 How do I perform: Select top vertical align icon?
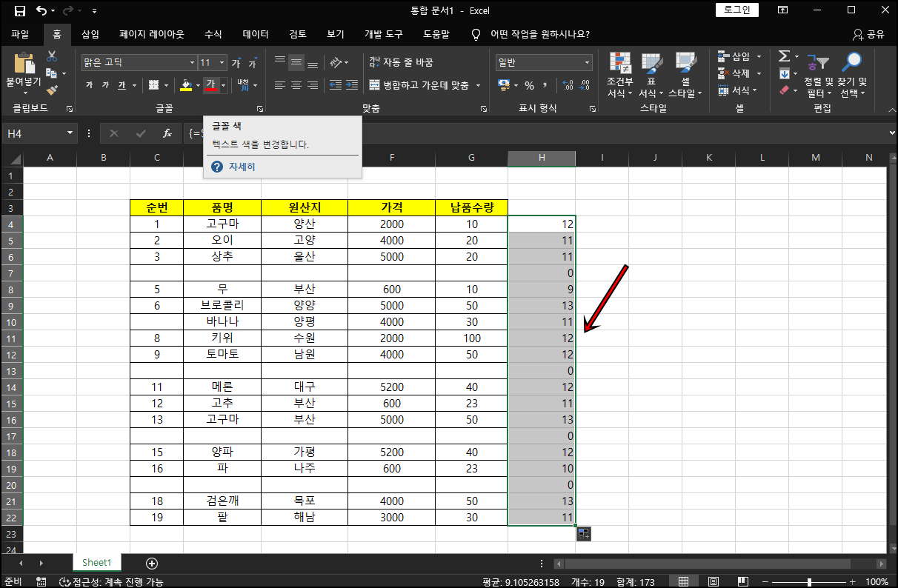click(280, 62)
